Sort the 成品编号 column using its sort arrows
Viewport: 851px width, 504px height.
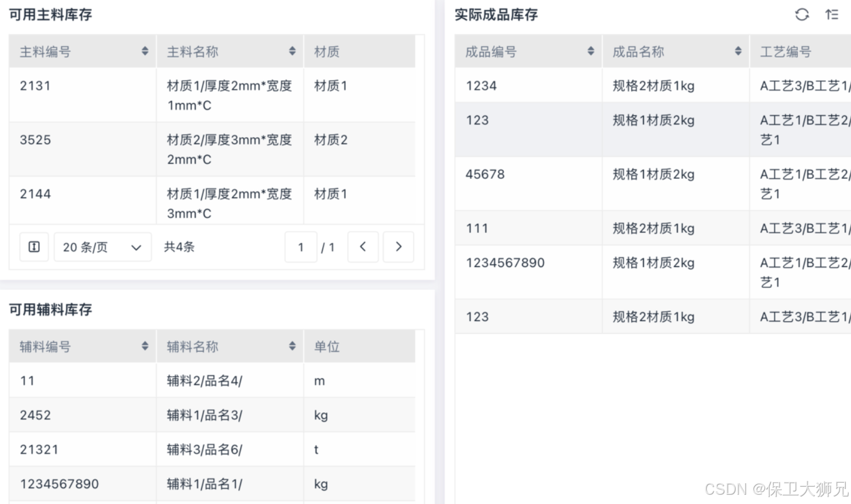(592, 51)
